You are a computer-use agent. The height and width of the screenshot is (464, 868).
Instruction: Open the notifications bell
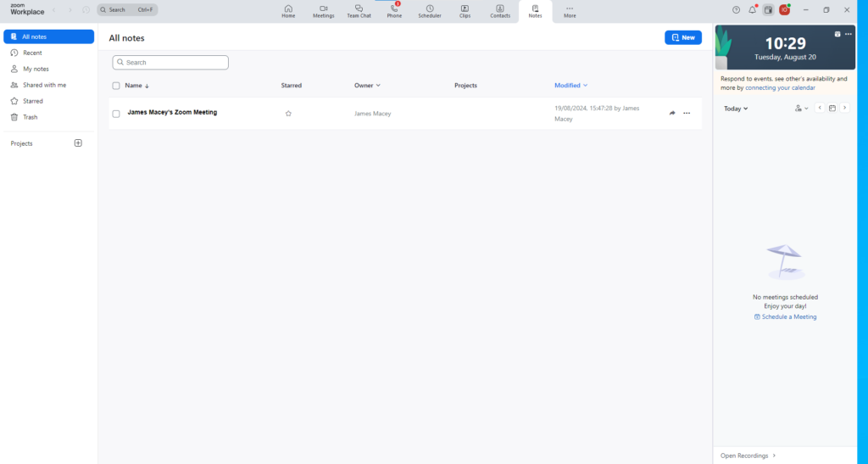coord(752,10)
